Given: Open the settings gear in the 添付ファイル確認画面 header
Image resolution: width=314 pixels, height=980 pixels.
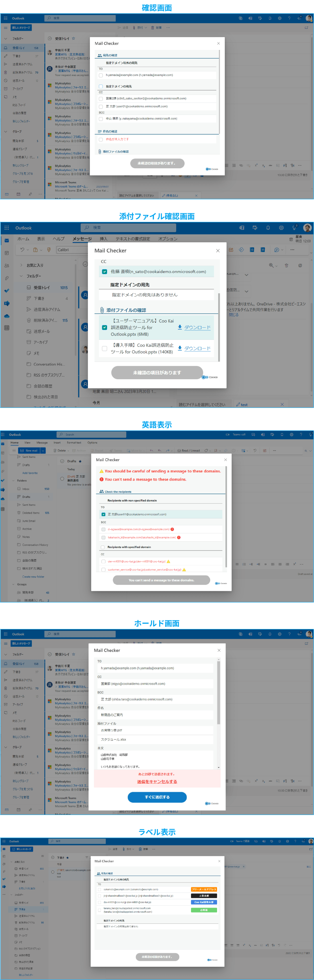Looking at the screenshot, I should 281,228.
